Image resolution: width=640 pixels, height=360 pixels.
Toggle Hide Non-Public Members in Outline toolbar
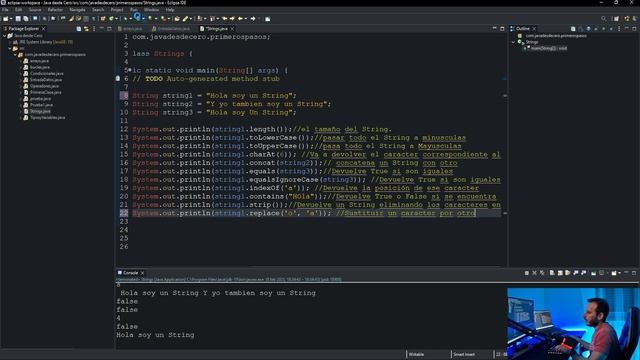coord(604,29)
